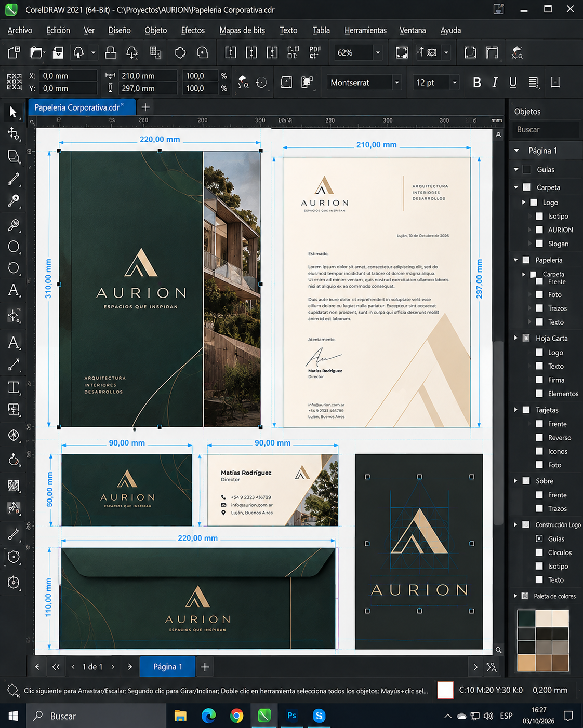Pick the dark green palette swatch
The width and height of the screenshot is (583, 728).
[x=526, y=618]
